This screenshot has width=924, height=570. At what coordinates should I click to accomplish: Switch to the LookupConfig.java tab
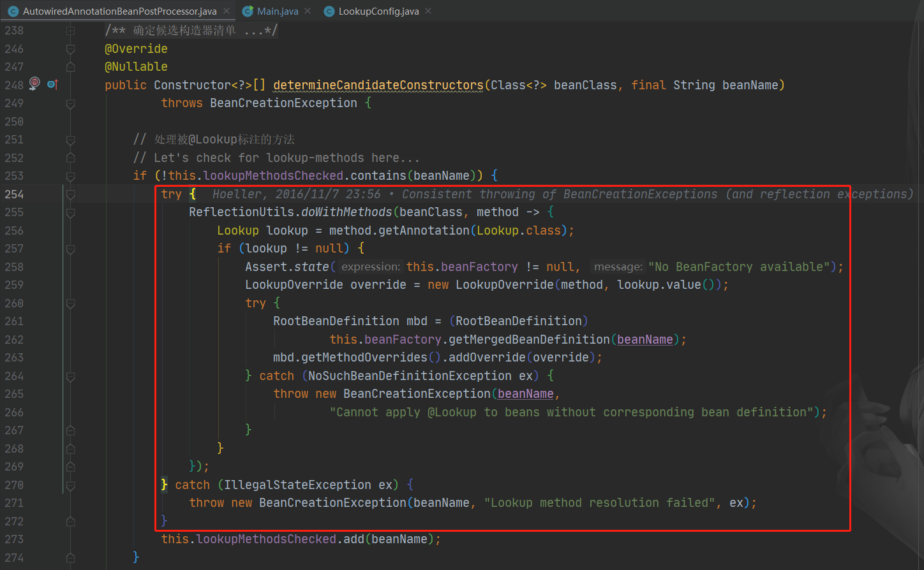tap(378, 11)
